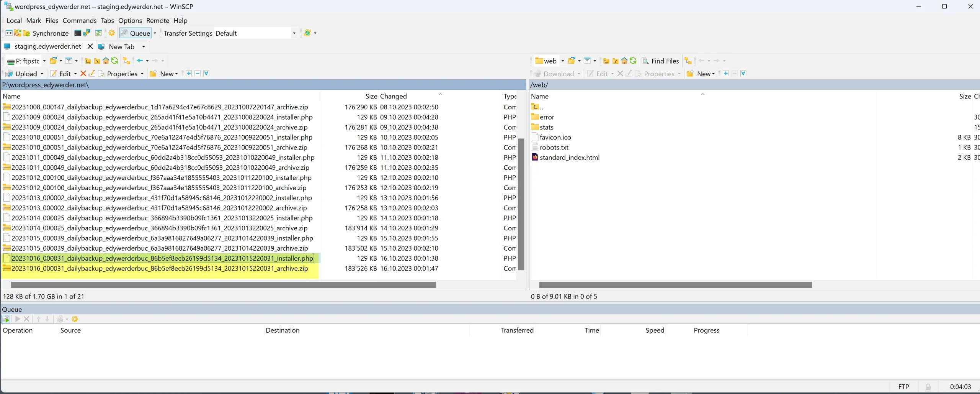Open the Commands menu
Screen dimensions: 980x394
pyautogui.click(x=79, y=20)
